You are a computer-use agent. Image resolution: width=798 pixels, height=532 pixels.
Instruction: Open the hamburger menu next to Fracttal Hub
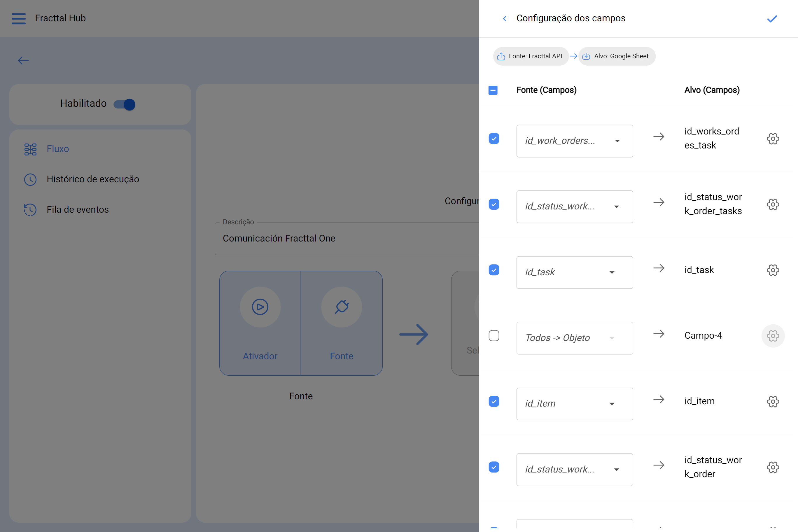pos(18,18)
